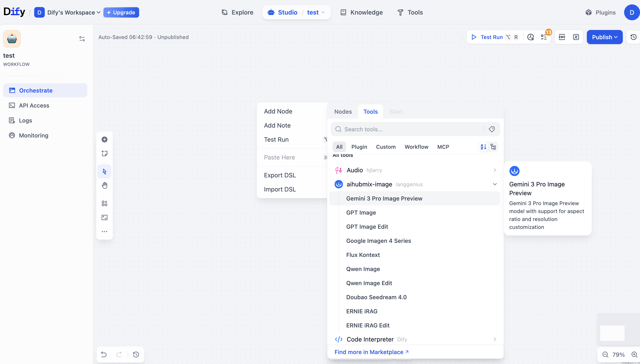640x364 pixels.
Task: Open the ENV environment variables panel
Action: tap(562, 37)
